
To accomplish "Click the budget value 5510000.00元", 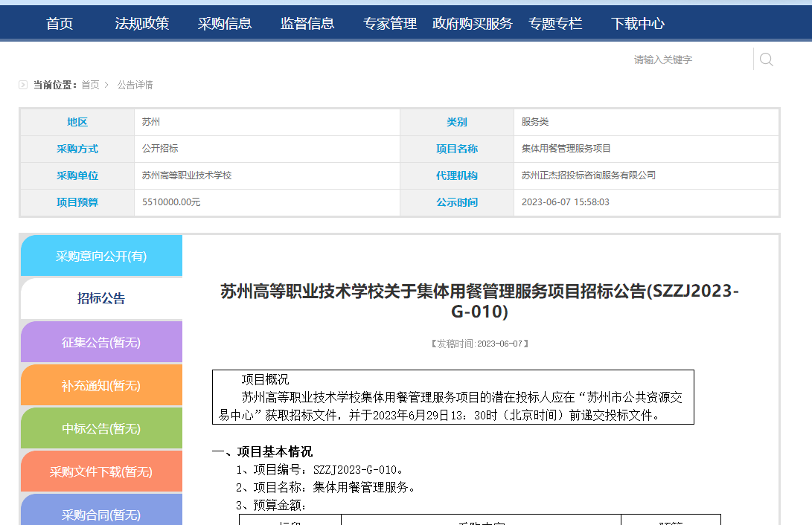I will click(171, 202).
